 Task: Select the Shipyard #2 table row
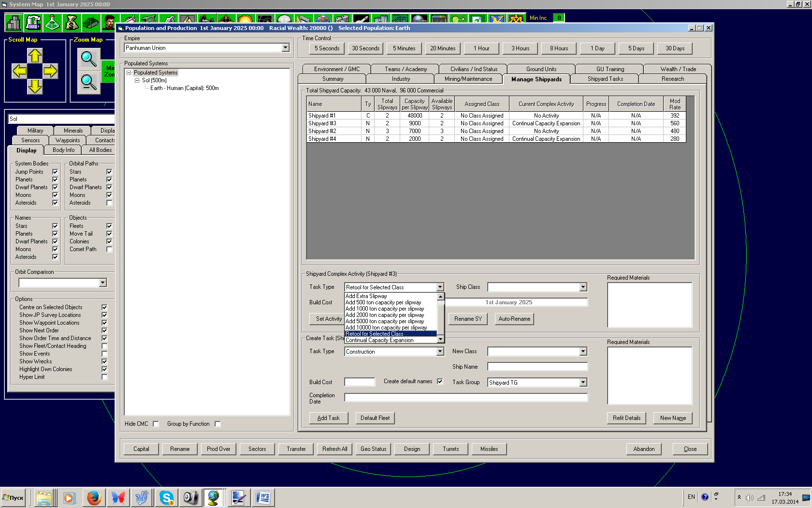pyautogui.click(x=496, y=131)
